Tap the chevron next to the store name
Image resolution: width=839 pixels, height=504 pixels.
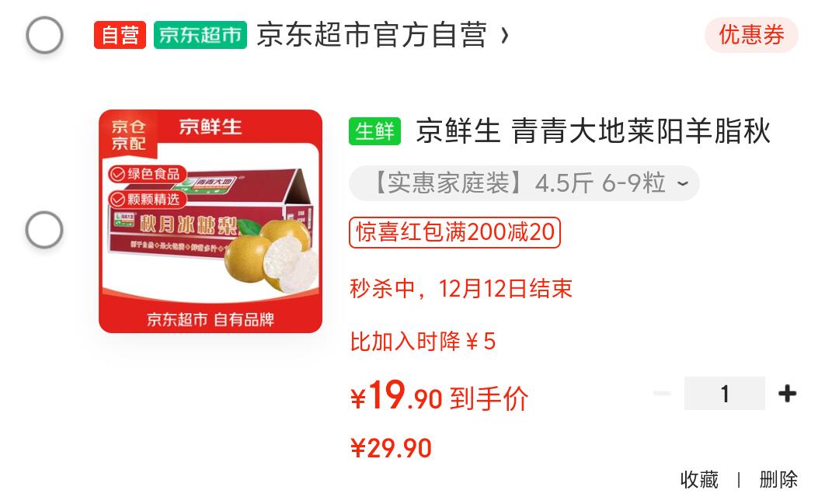(504, 36)
